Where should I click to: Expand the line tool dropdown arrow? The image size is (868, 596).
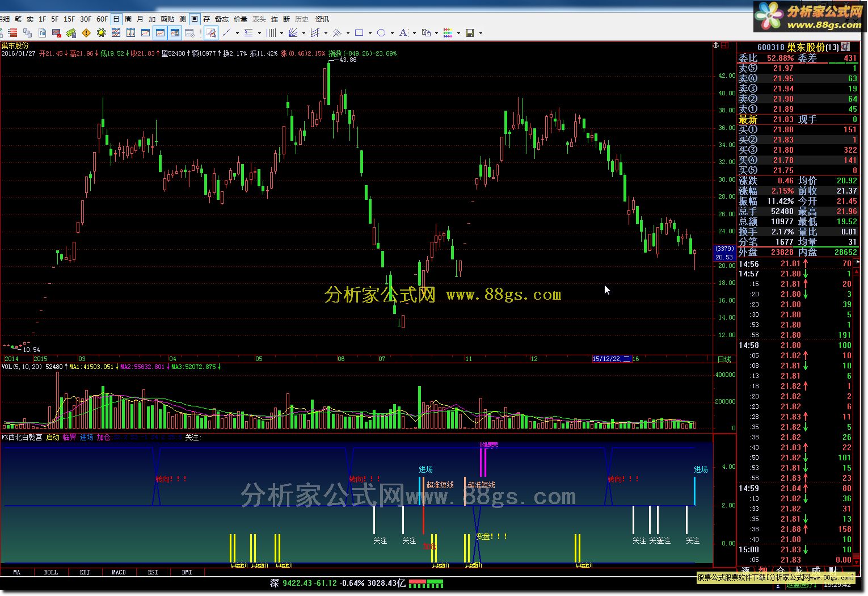(x=237, y=33)
